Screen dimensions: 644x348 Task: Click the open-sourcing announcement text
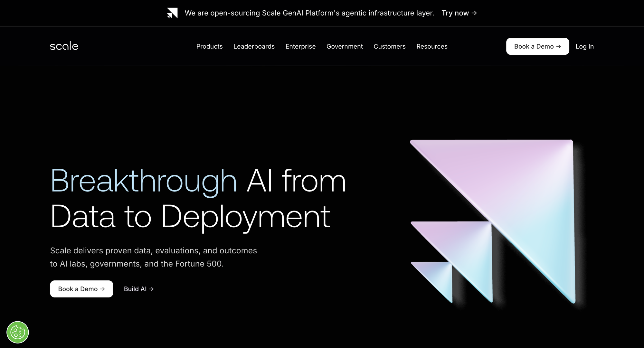coord(309,13)
